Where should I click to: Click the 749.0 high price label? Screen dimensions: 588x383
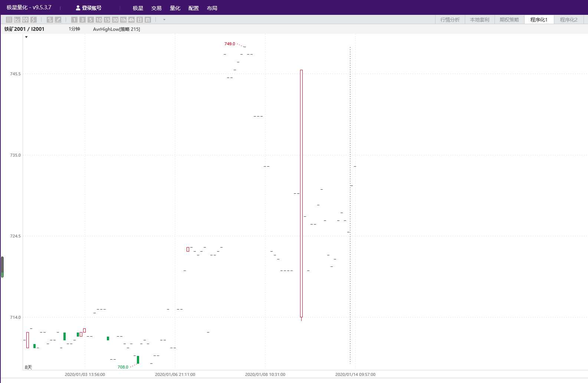(230, 44)
